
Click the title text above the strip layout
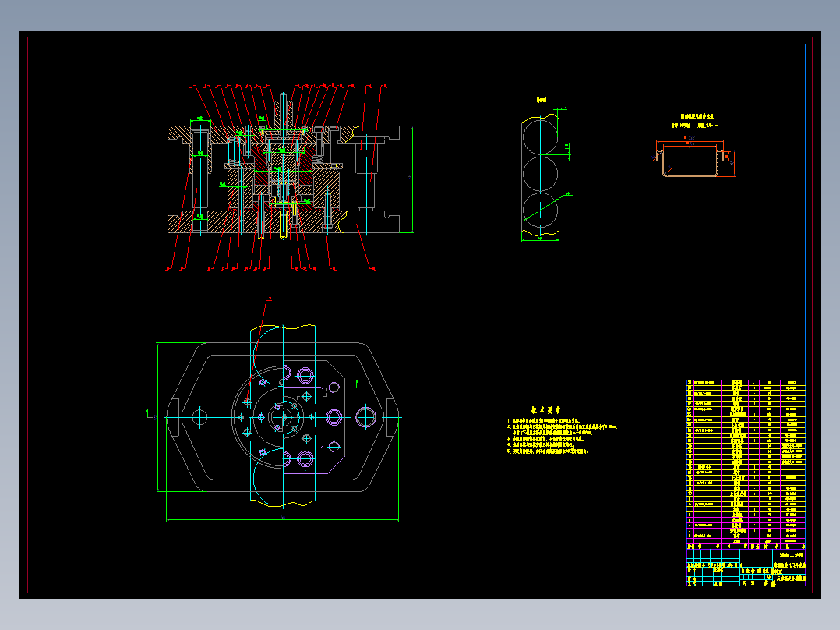pos(542,100)
